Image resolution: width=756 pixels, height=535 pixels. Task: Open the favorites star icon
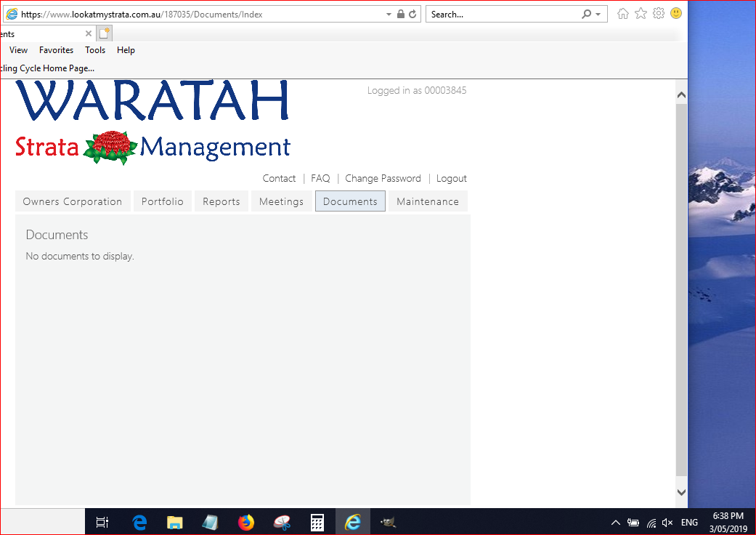click(641, 14)
